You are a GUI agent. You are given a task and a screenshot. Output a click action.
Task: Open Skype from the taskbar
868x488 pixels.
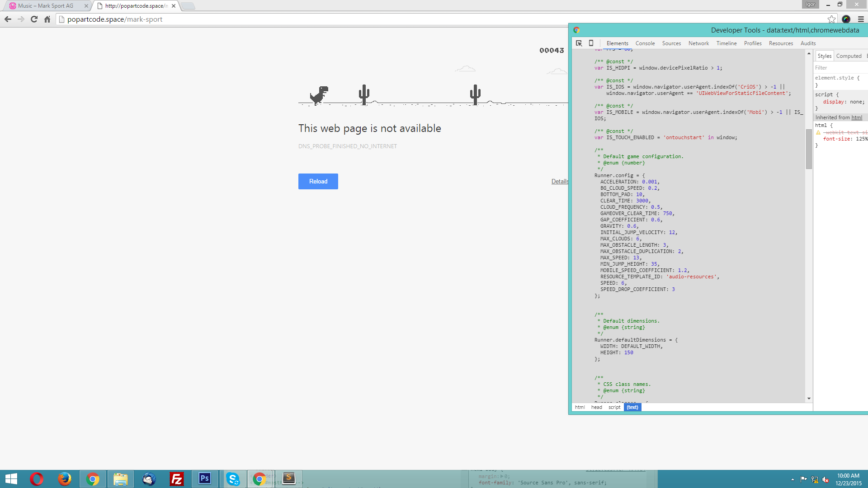point(233,479)
